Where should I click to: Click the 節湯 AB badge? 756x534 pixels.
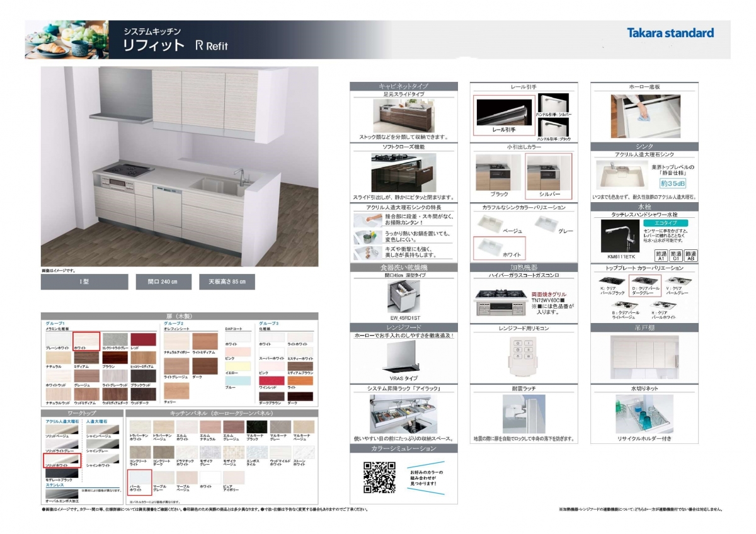point(691,255)
